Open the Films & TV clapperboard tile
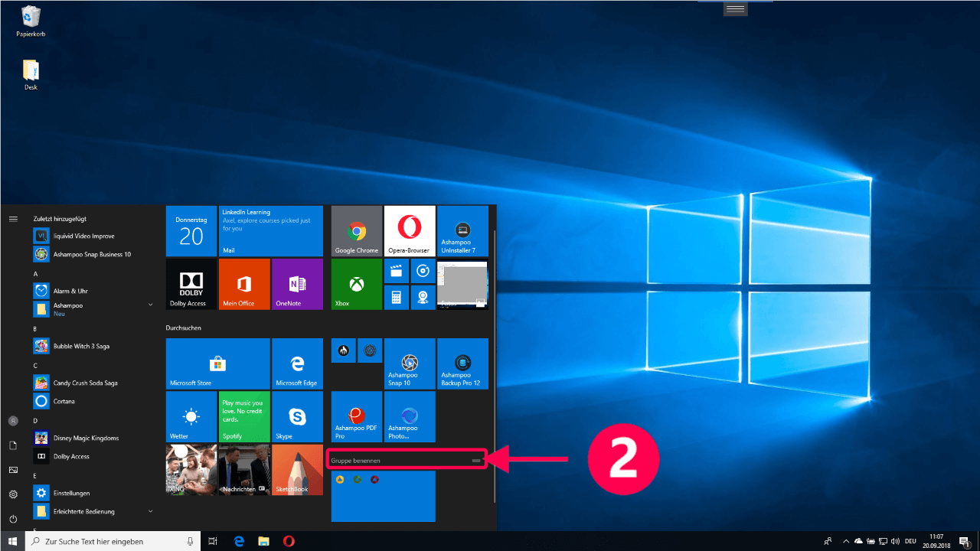980x551 pixels. (x=397, y=270)
